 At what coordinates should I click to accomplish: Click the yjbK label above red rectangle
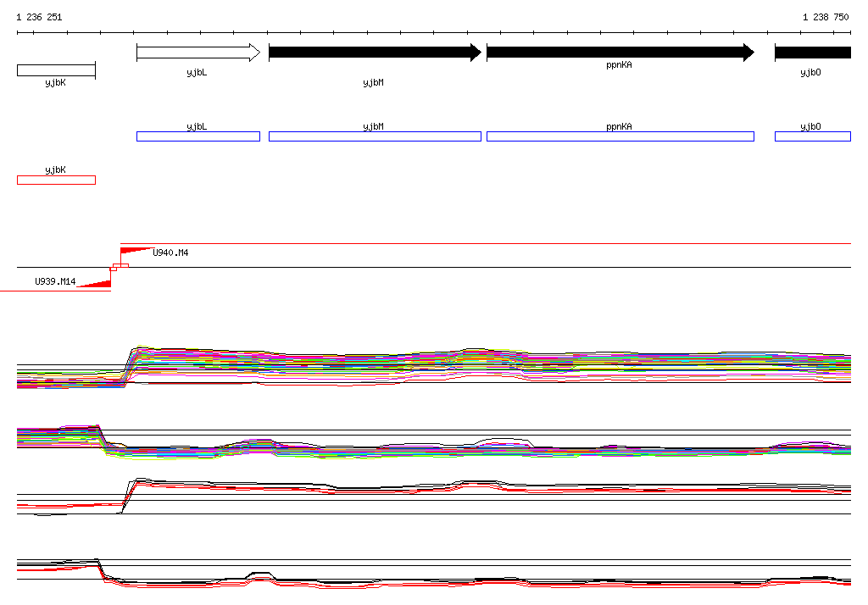[x=55, y=170]
